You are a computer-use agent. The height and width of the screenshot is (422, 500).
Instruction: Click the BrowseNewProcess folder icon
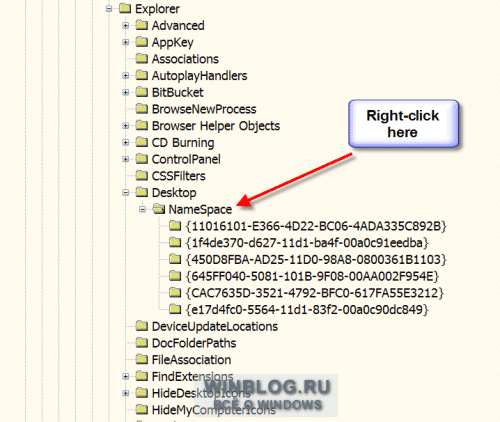tap(142, 109)
